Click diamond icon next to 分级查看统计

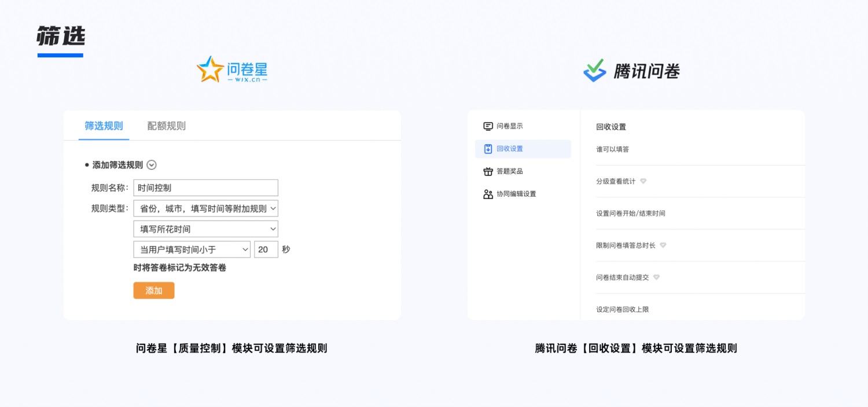coord(643,181)
